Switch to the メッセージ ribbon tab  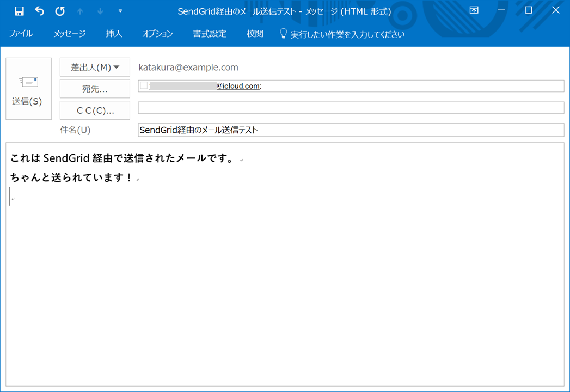(x=70, y=34)
